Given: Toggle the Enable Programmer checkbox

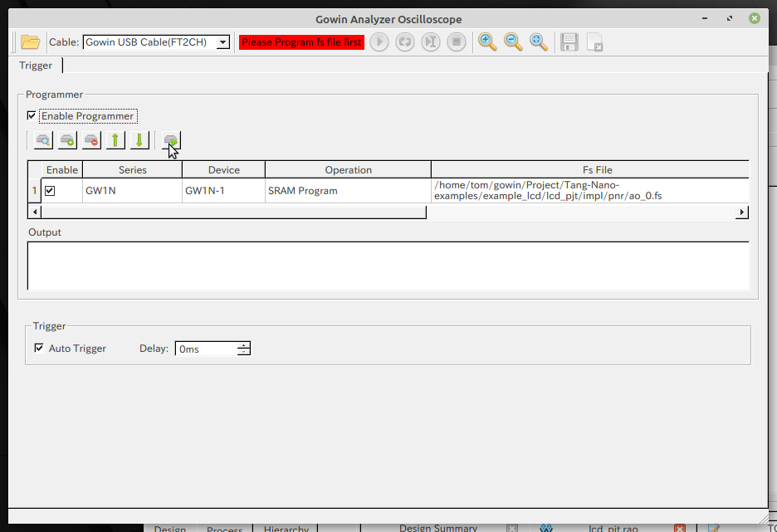Looking at the screenshot, I should [32, 116].
